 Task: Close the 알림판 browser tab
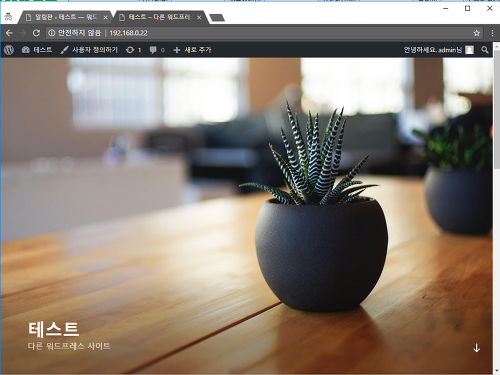pos(106,17)
